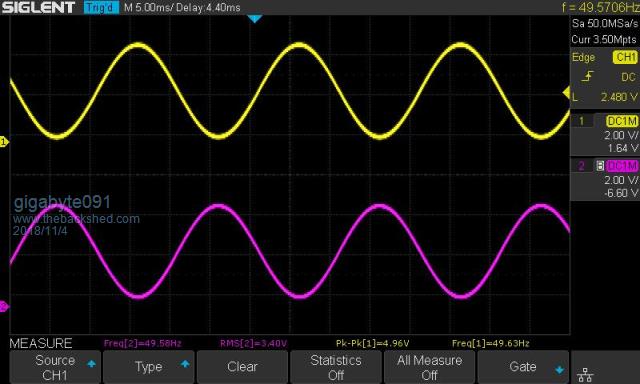Click the Trig'd status indicator
The image size is (640, 384).
[101, 7]
